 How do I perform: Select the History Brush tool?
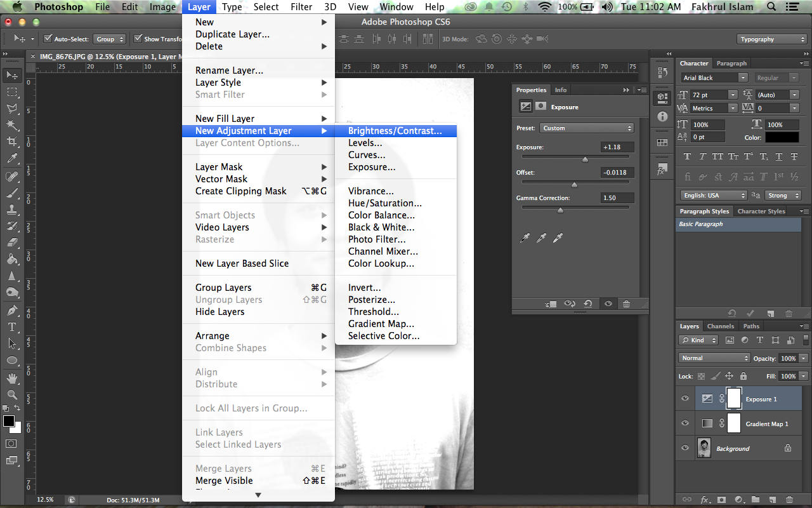tap(12, 225)
